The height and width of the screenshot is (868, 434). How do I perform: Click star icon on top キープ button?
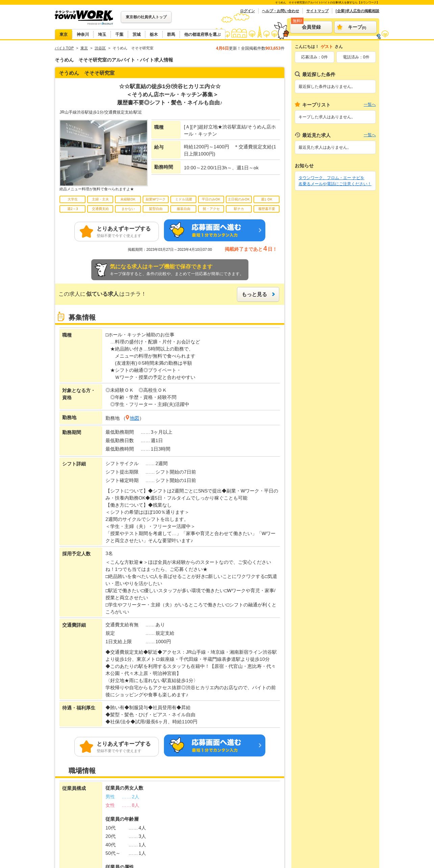[340, 27]
